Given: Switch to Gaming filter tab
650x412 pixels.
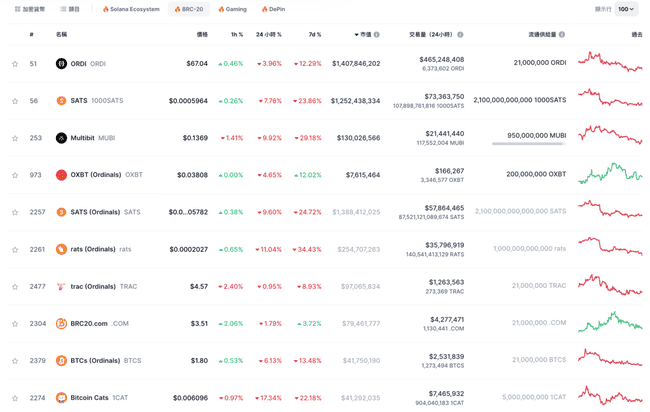Looking at the screenshot, I should click(x=232, y=9).
